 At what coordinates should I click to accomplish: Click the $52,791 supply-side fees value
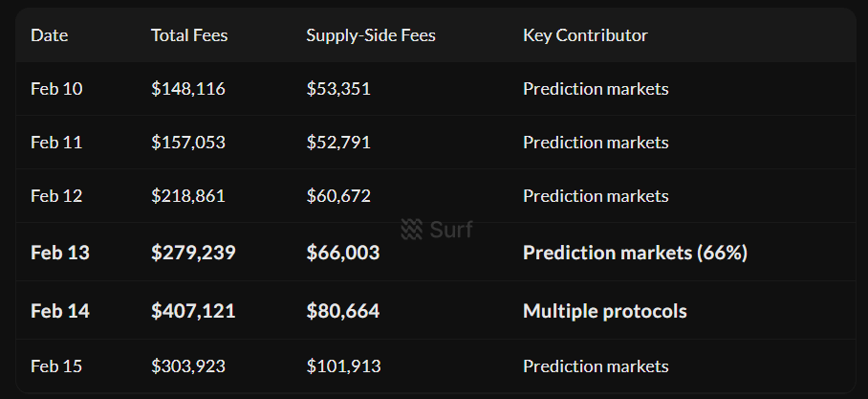pyautogui.click(x=338, y=143)
